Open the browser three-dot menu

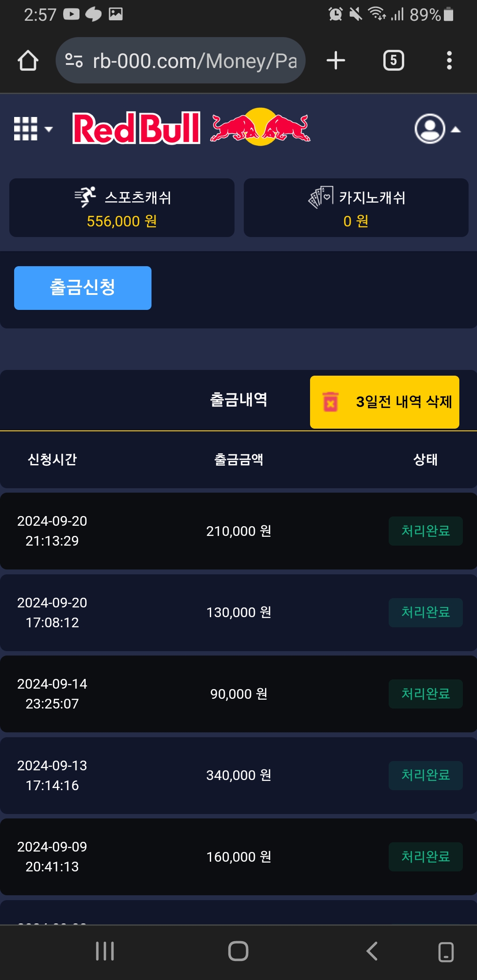(449, 60)
